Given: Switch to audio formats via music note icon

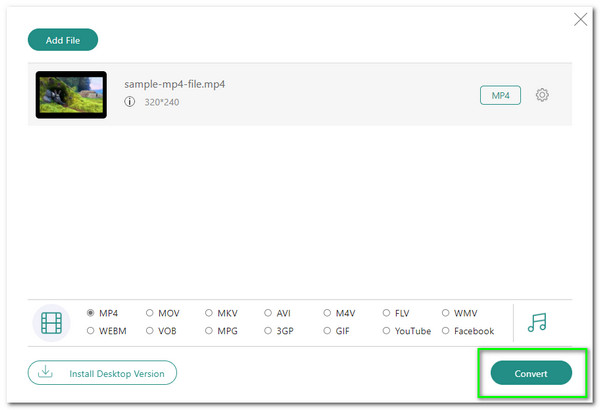Looking at the screenshot, I should [537, 322].
